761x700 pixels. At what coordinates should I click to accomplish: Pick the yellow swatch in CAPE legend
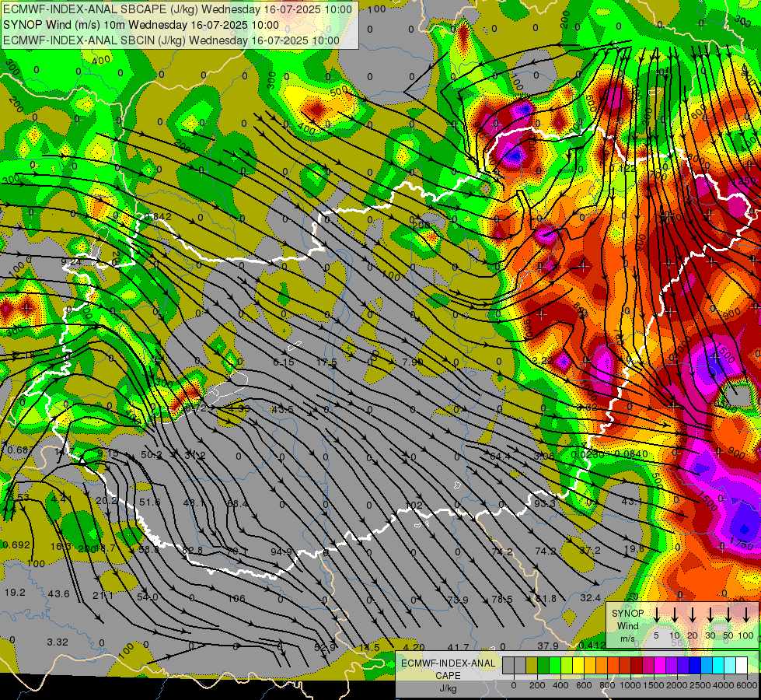click(x=578, y=666)
